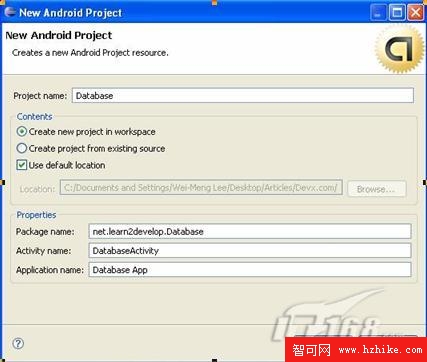This screenshot has width=427, height=362.
Task: Click the Project name input field
Action: 243,96
